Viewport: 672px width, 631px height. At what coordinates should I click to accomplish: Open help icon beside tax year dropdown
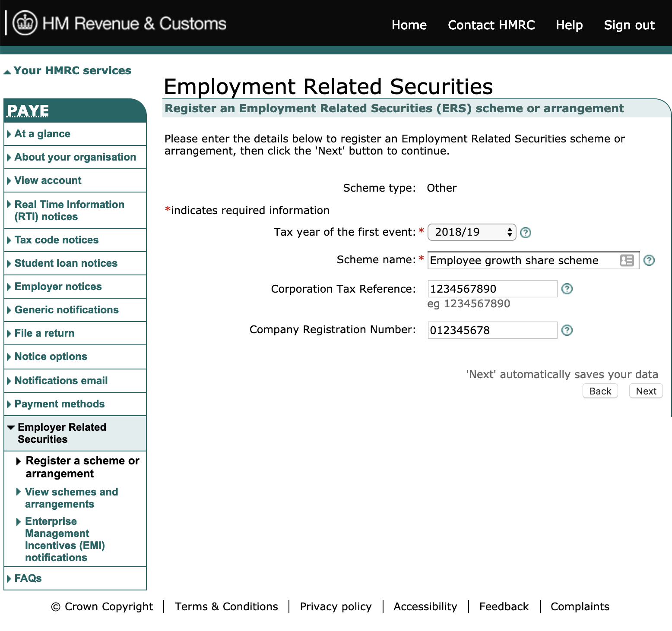525,233
